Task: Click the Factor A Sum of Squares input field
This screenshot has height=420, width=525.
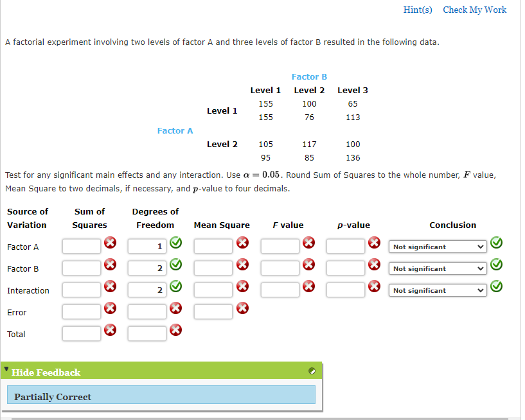Action: point(82,246)
